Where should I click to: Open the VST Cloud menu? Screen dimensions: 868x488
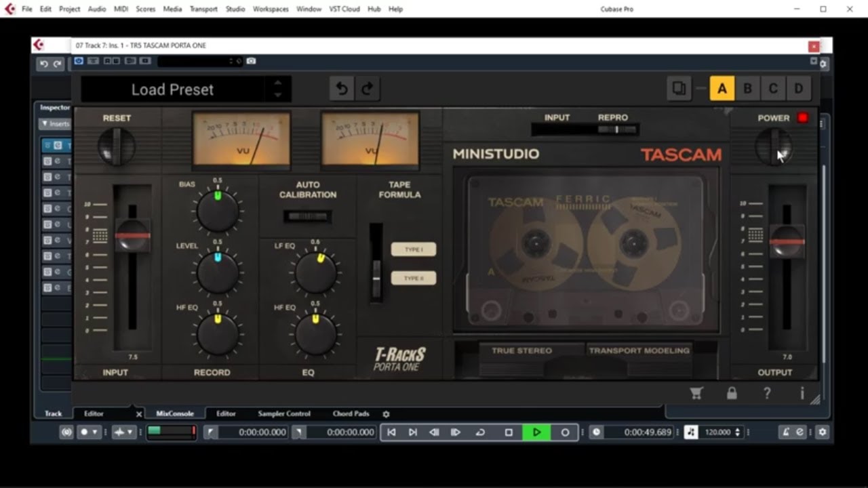[x=344, y=9]
